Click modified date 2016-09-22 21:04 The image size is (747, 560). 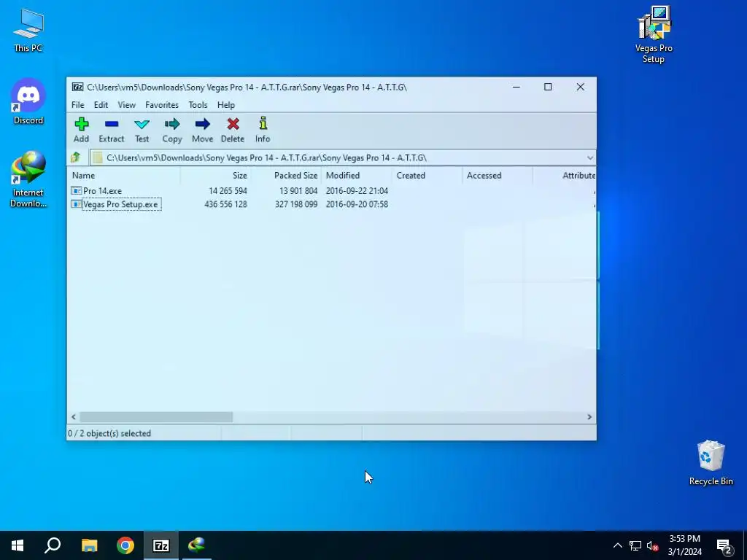pyautogui.click(x=357, y=190)
